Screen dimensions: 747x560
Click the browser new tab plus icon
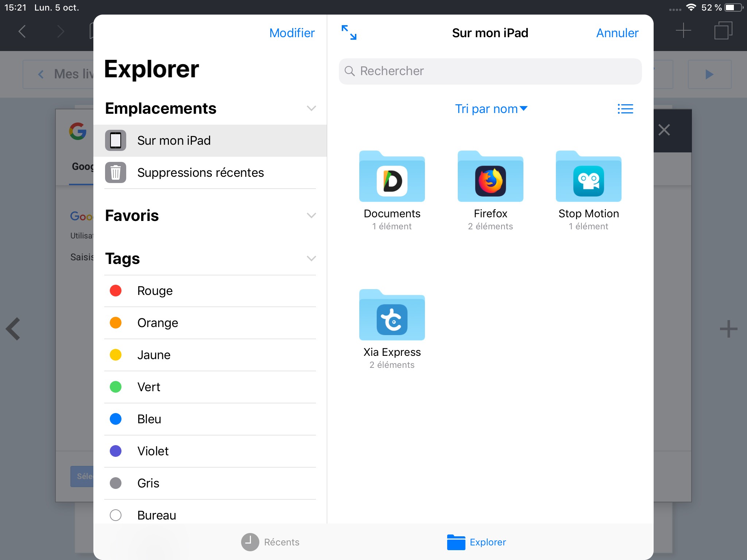click(x=683, y=31)
